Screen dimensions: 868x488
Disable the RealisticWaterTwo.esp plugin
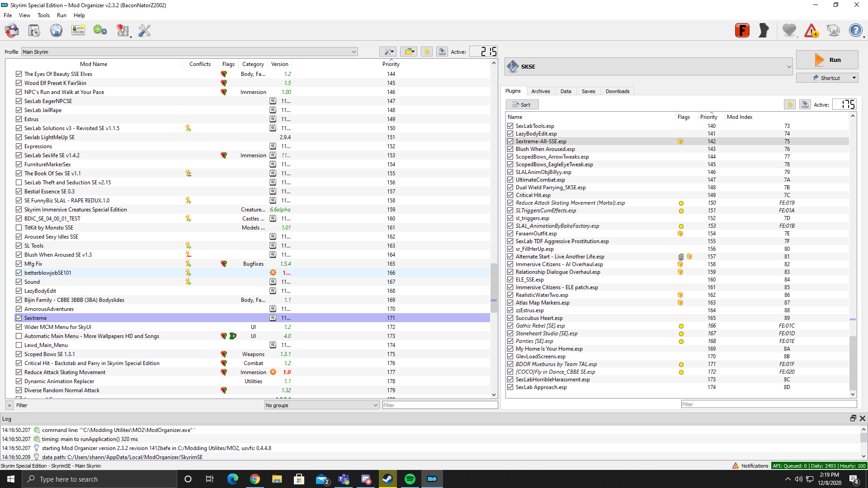point(510,295)
